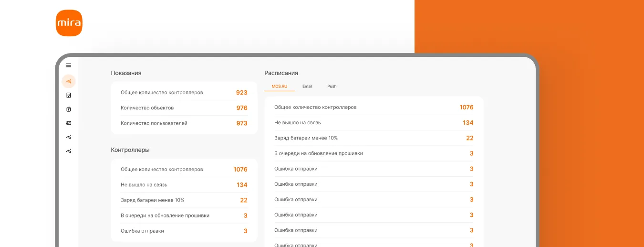Click Заряд батареи менее 10% in the Расписания card
The image size is (644, 247).
click(306, 138)
